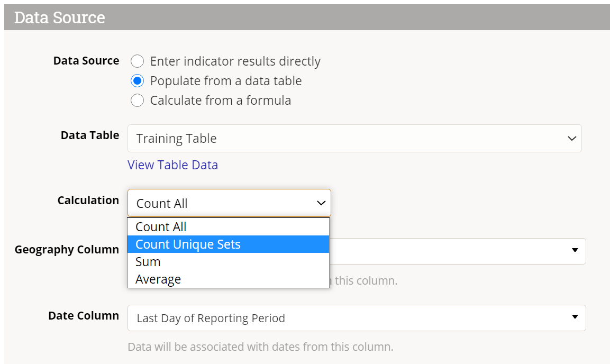Open the View Table Data link
The image size is (610, 364).
(172, 165)
